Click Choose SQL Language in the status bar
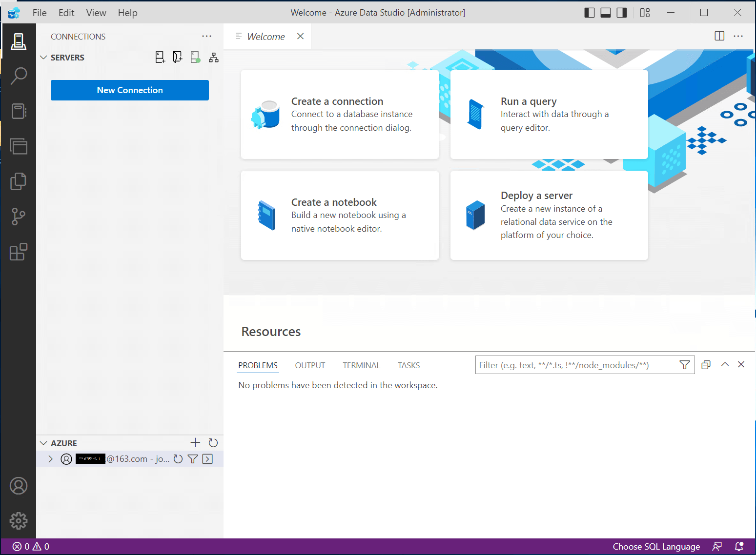The width and height of the screenshot is (756, 555). click(656, 547)
